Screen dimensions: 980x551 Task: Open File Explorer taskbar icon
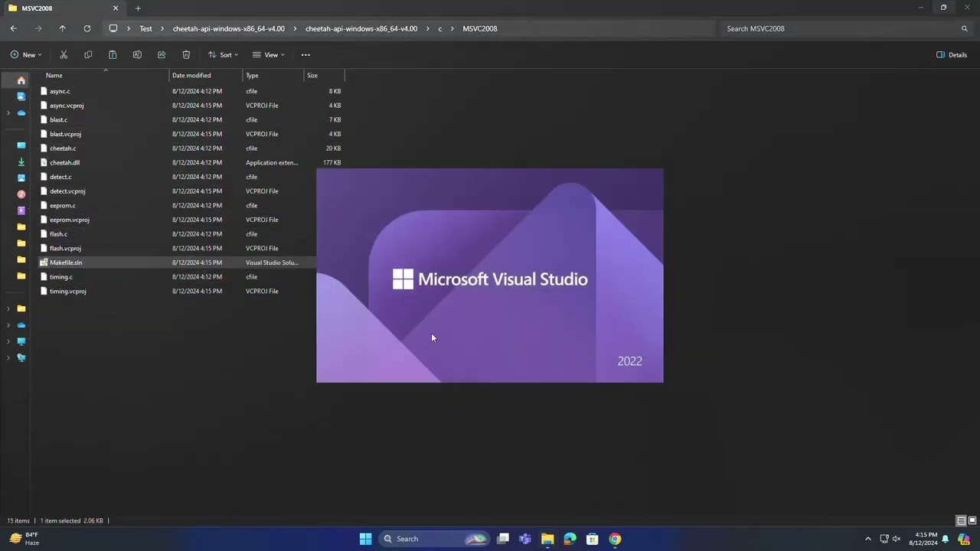pyautogui.click(x=547, y=539)
